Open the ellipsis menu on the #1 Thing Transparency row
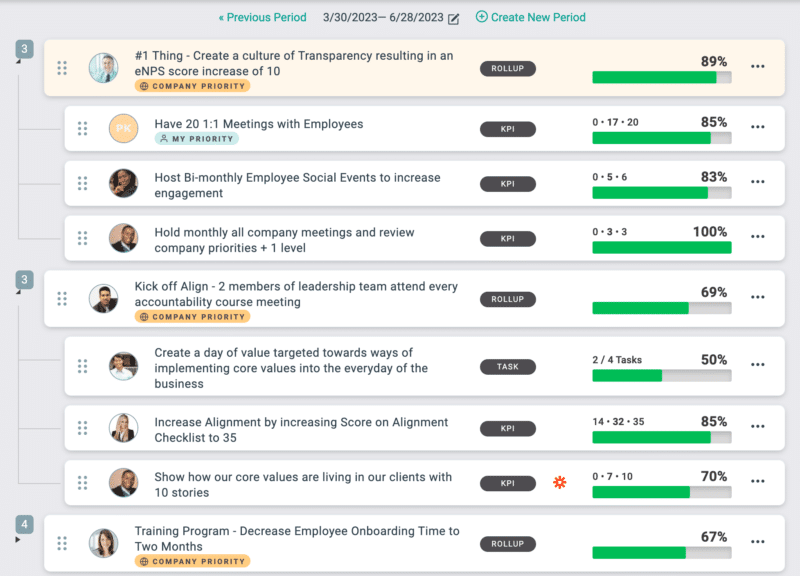Screen dimensions: 800x576 click(758, 65)
